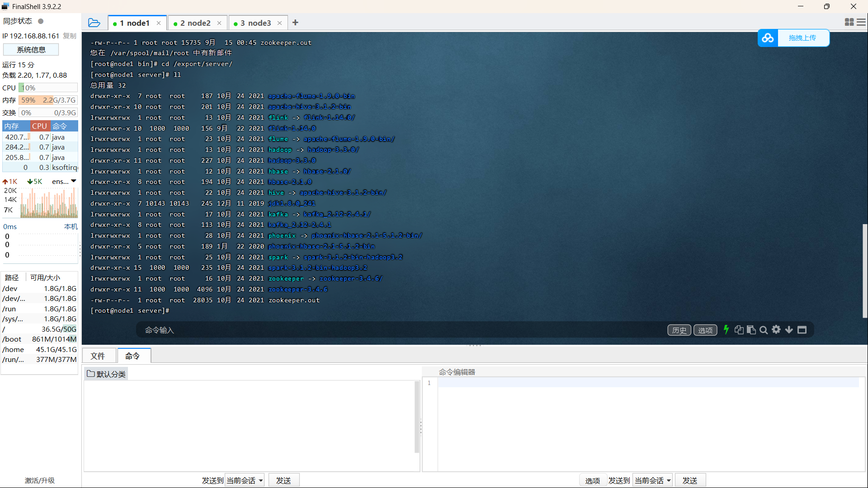
Task: Click the 系统信息 button
Action: pyautogui.click(x=31, y=50)
